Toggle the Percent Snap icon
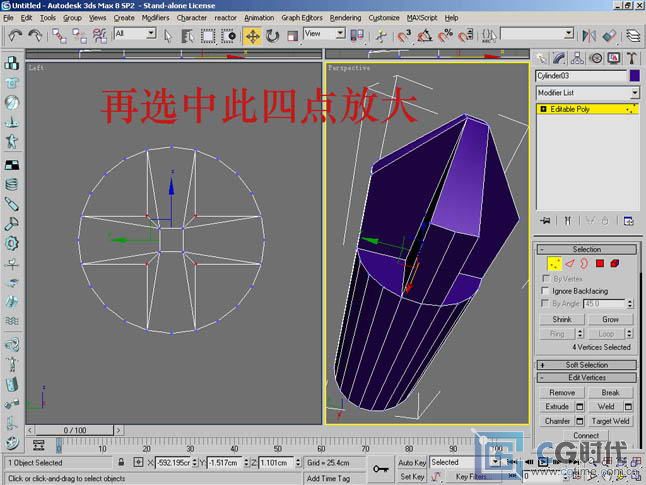The width and height of the screenshot is (646, 485). point(445,36)
